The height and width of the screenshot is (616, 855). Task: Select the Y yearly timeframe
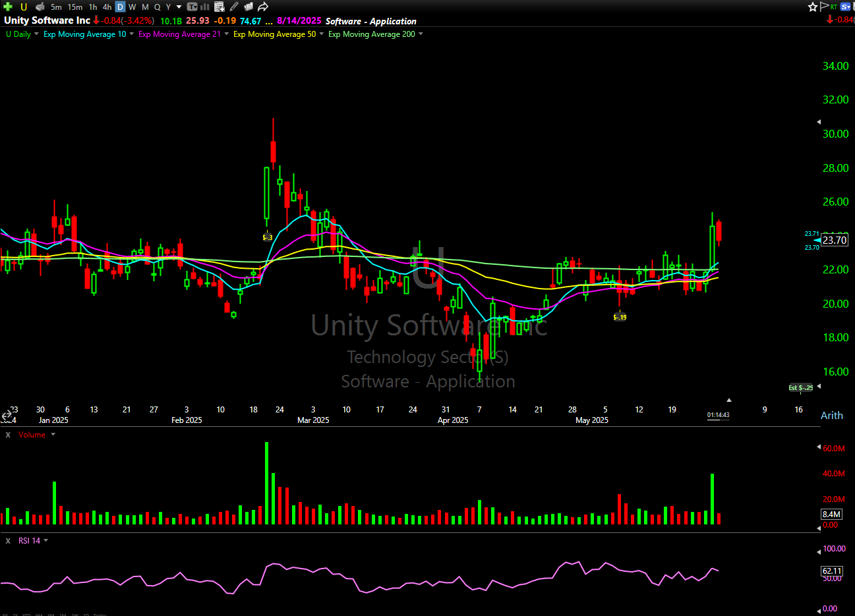coord(168,7)
